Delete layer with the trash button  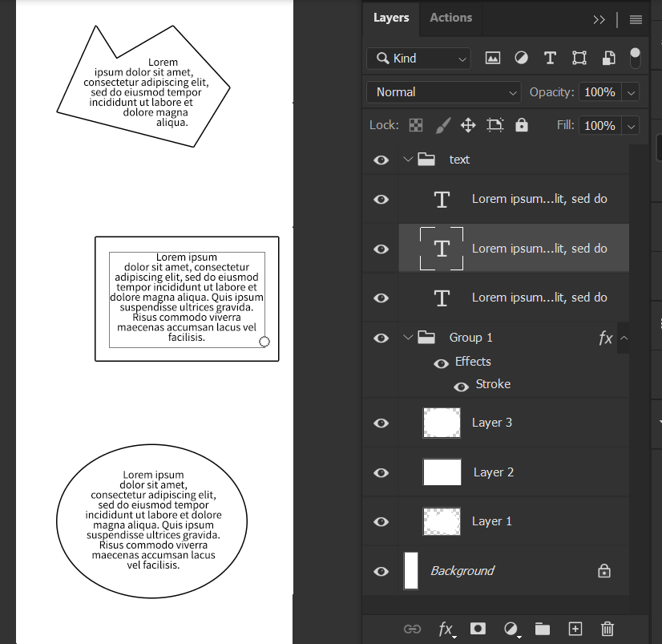(607, 629)
